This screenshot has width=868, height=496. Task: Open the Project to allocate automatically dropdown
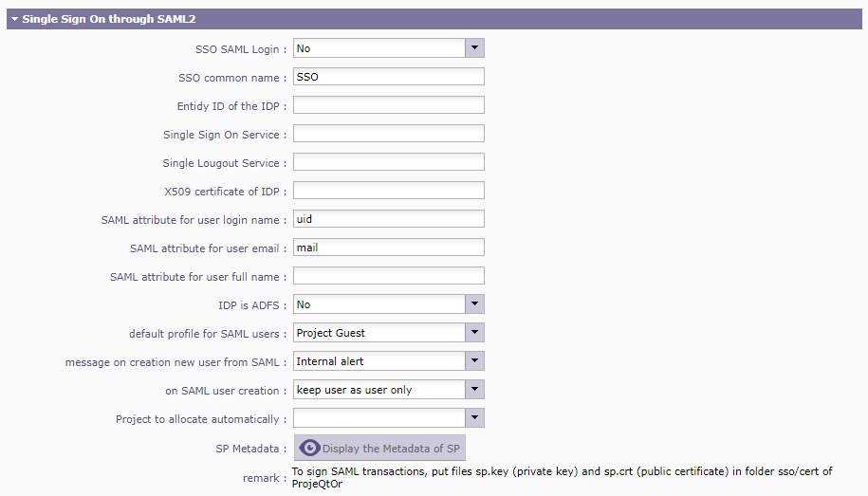point(474,418)
